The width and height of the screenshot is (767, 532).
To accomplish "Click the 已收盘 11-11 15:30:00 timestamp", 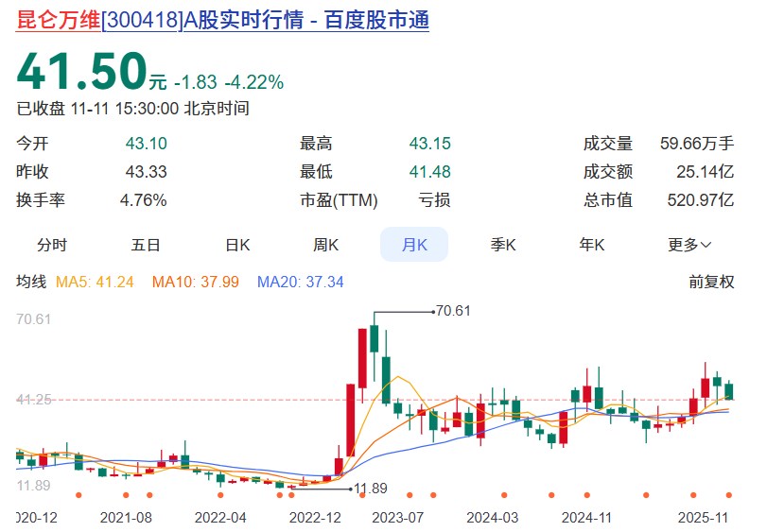I will 133,109.
